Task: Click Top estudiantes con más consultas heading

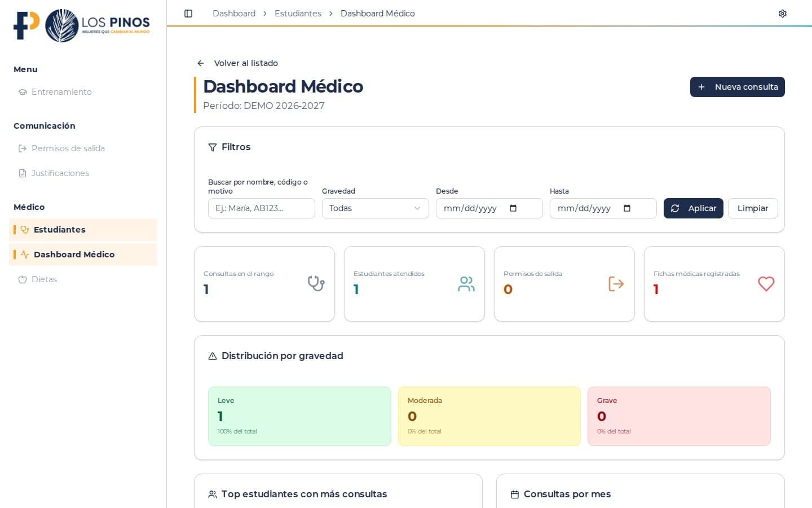Action: point(304,494)
